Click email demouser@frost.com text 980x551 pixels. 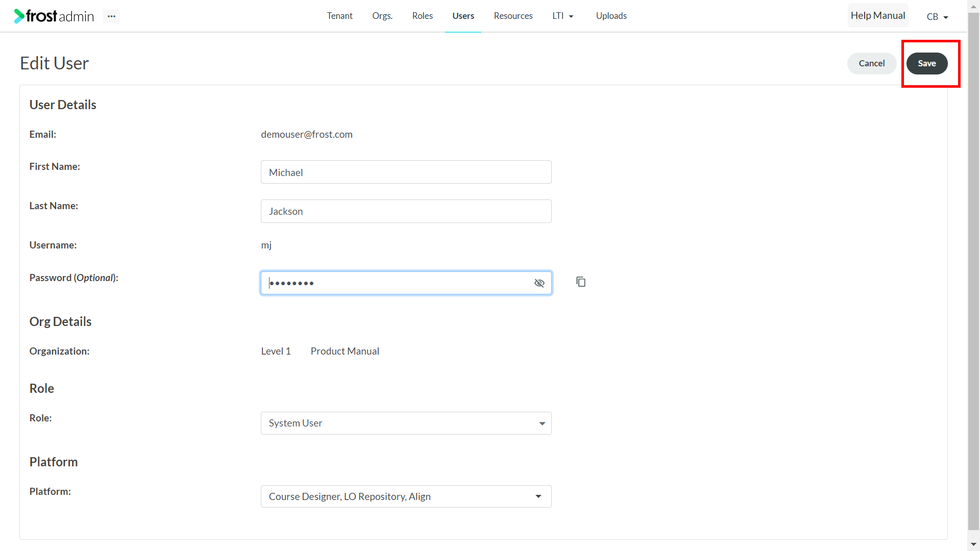(307, 134)
